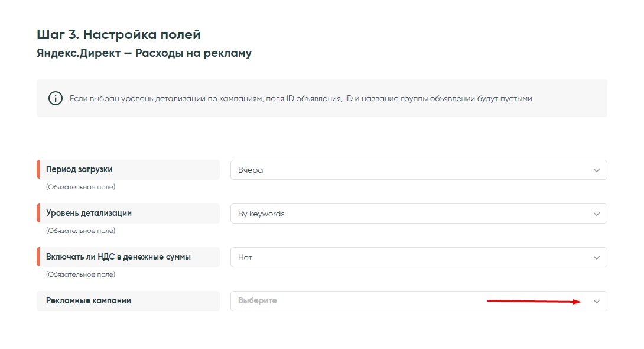Click the notice text about campaign detail level
The width and height of the screenshot is (644, 349).
[x=301, y=99]
